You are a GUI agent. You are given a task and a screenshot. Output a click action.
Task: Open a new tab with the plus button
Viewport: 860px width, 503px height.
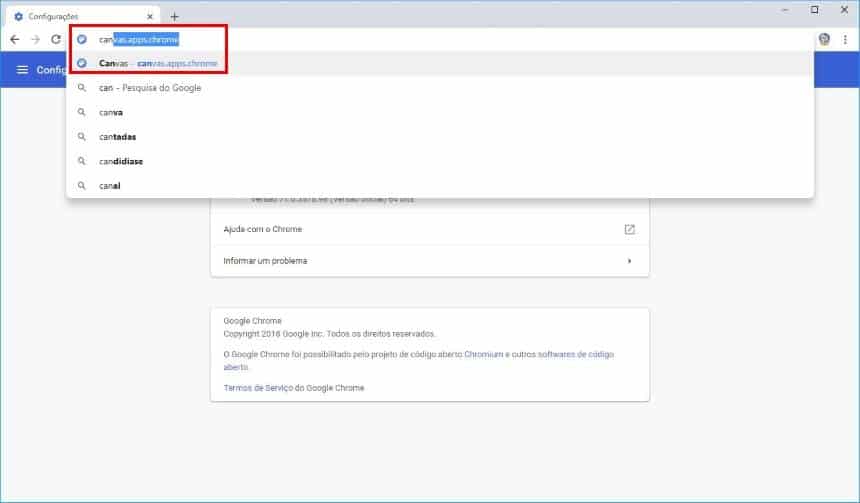(174, 17)
